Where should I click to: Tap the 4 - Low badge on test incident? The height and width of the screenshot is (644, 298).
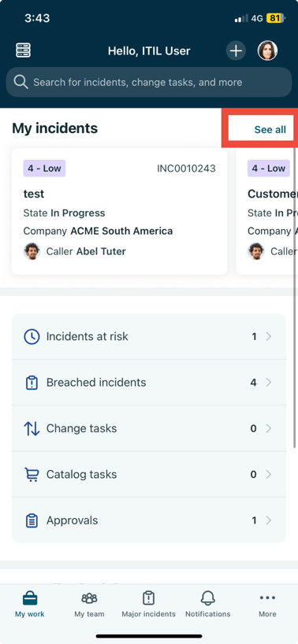44,168
